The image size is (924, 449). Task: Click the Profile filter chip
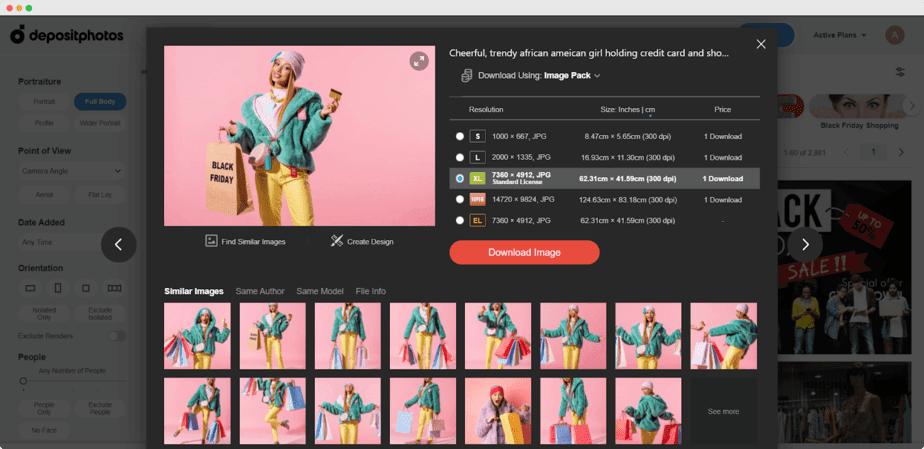click(44, 123)
